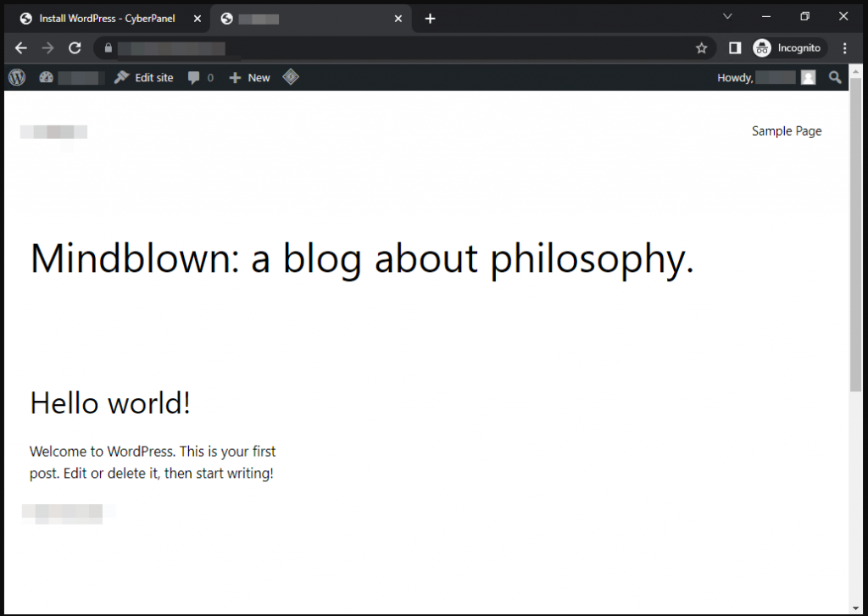Switch to Install WordPress - CyberPanel tab

coord(108,19)
